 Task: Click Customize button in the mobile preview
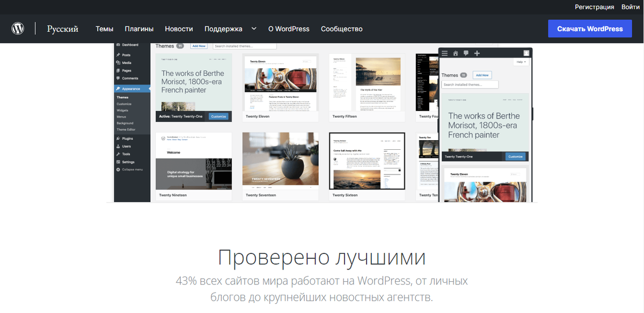[x=515, y=157]
